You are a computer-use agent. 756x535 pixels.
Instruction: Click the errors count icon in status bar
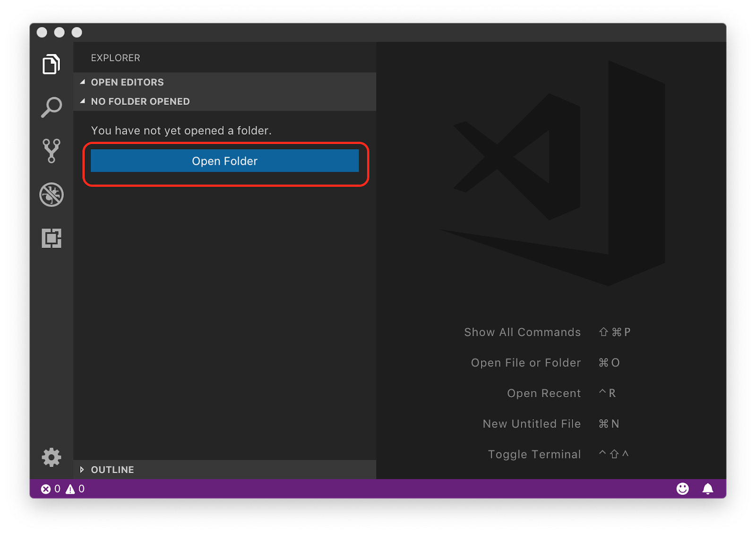pyautogui.click(x=46, y=489)
